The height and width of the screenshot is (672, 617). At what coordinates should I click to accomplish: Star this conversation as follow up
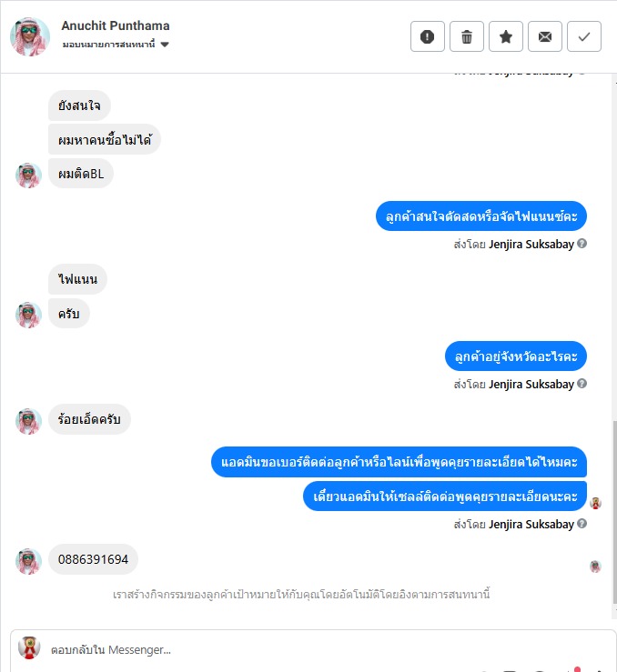pos(505,36)
